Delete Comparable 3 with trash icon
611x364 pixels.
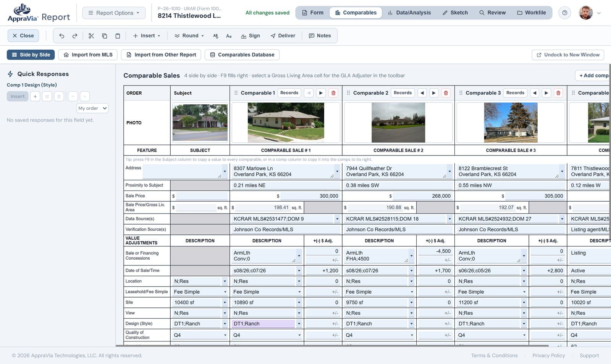[x=558, y=93]
